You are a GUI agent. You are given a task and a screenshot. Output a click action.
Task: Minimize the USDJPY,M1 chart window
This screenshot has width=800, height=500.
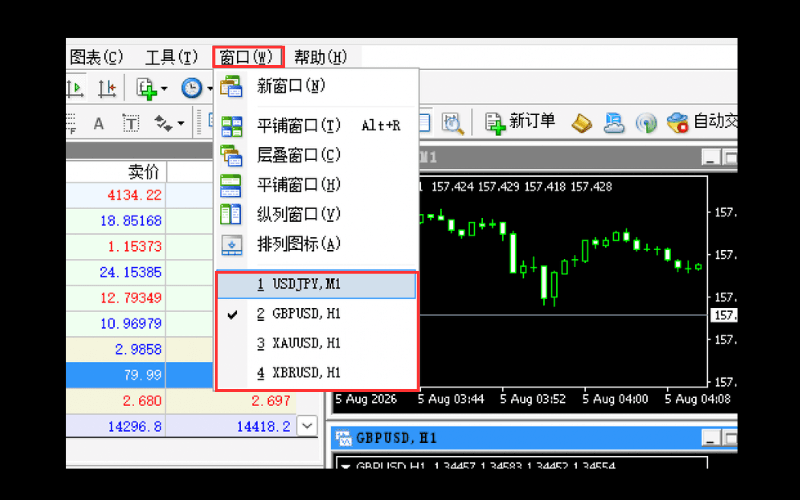(x=711, y=158)
